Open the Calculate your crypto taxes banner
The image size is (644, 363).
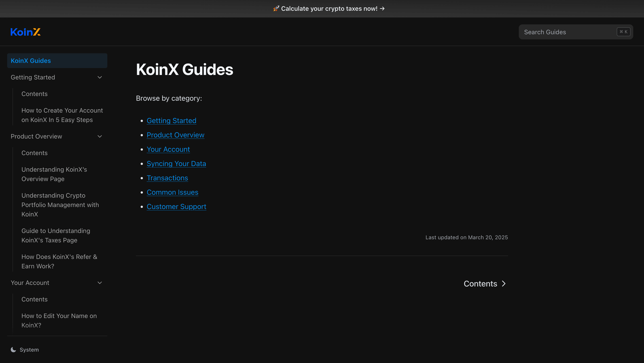click(x=329, y=9)
